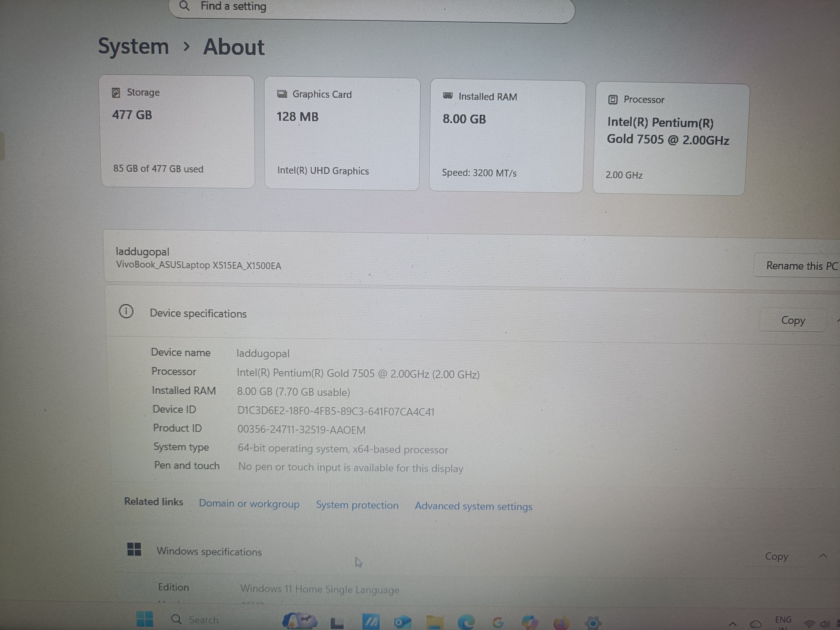Click the VivoBook_ASUSLaptop model name text
This screenshot has width=840, height=630.
(199, 265)
